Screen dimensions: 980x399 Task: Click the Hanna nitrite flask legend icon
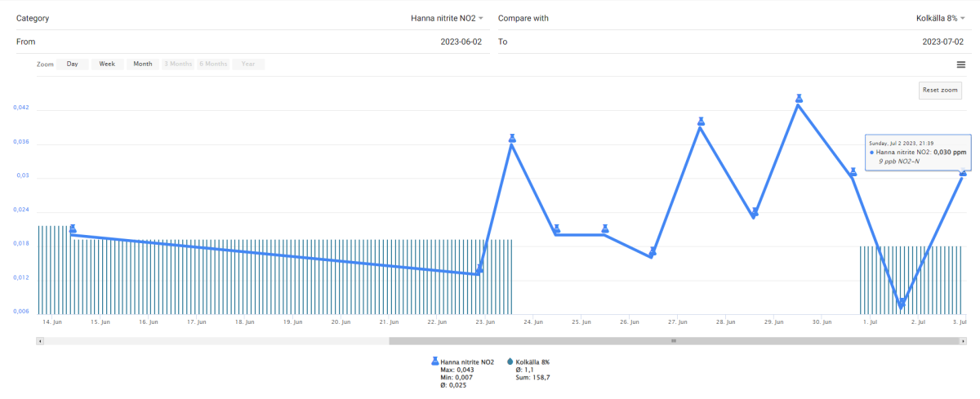point(434,361)
